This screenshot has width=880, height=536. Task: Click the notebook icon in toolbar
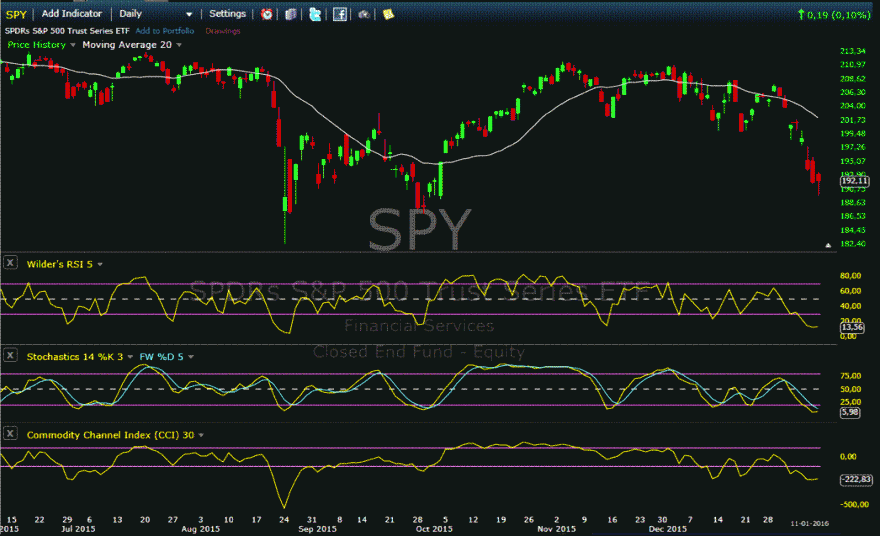[291, 14]
